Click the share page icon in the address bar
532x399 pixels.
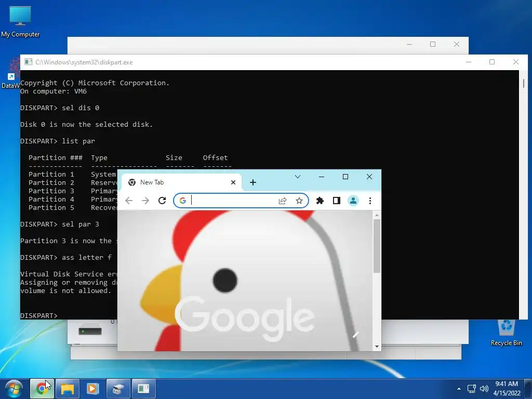click(283, 201)
